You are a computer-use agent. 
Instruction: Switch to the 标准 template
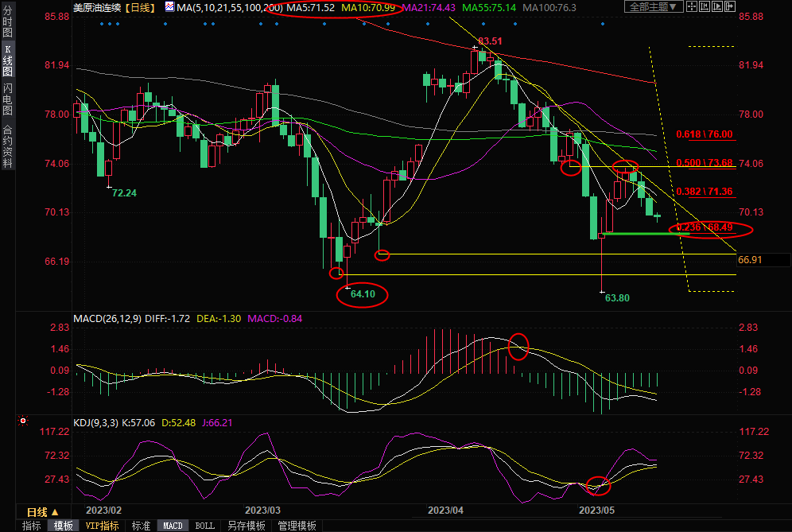141,526
